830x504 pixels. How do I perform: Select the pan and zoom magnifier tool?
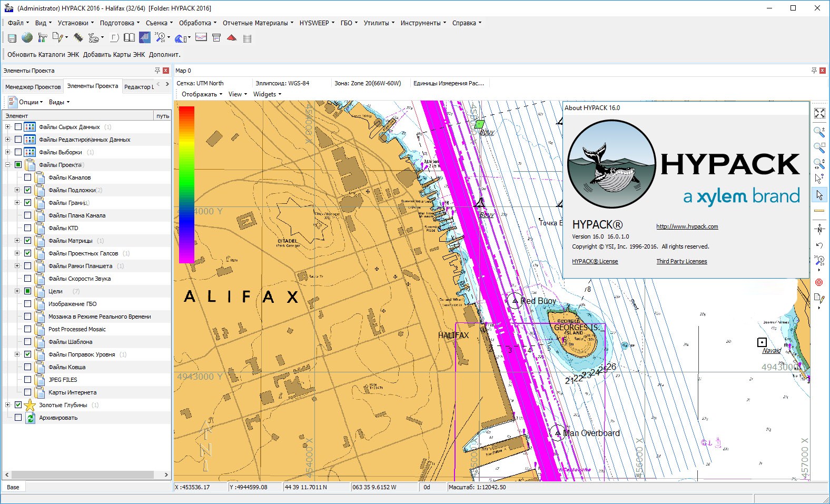coord(819,163)
